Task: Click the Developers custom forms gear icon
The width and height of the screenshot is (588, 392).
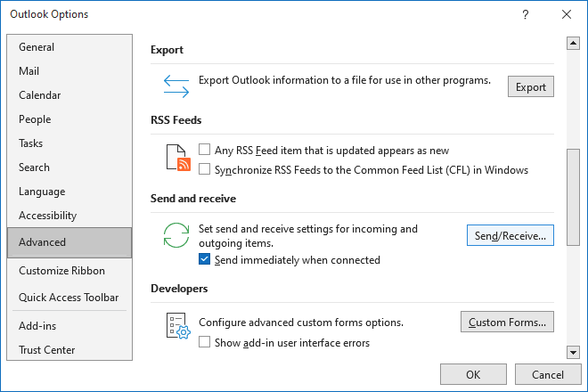Action: [178, 325]
